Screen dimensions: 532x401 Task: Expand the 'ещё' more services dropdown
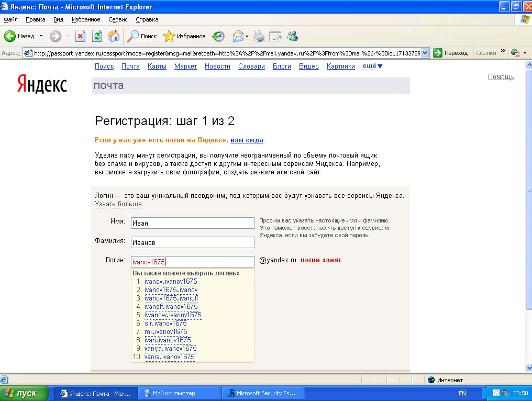(372, 66)
